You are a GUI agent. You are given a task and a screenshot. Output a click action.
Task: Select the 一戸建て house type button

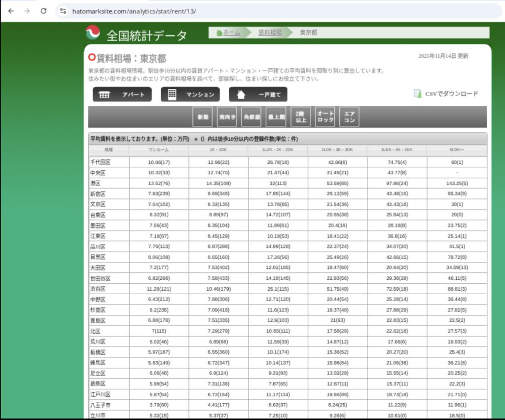click(258, 94)
